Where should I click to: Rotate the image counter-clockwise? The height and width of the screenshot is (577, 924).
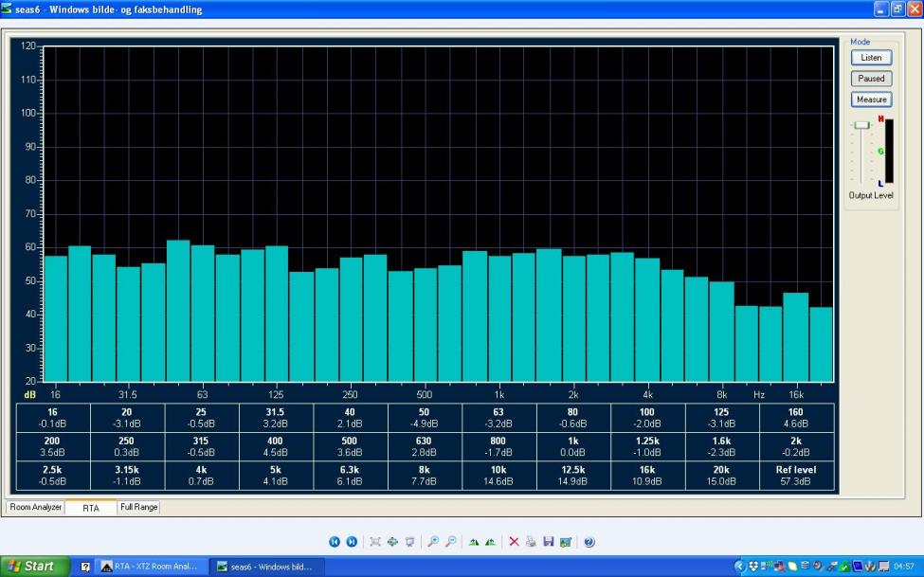490,542
